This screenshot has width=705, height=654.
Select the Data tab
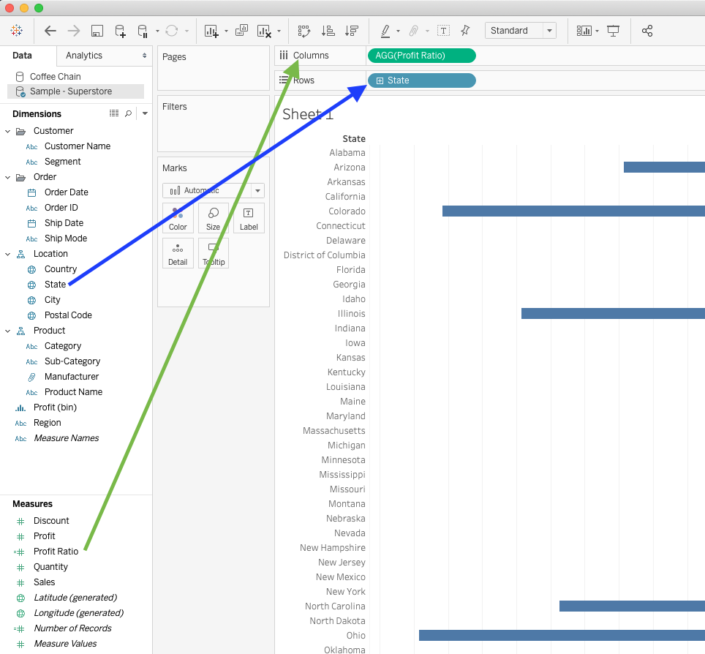[22, 56]
